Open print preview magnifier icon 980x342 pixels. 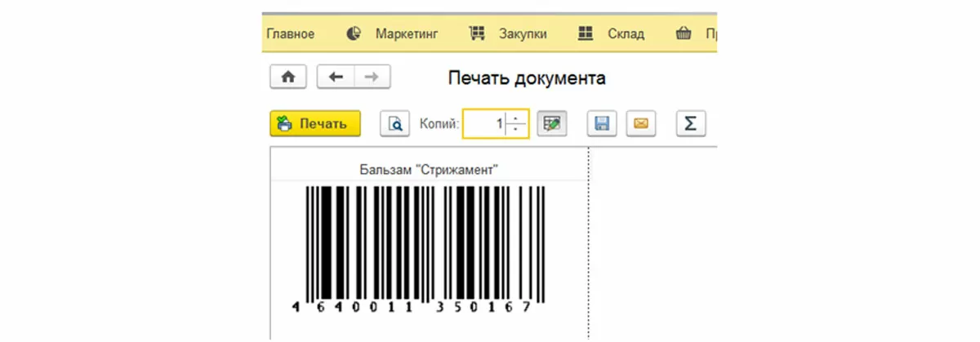click(x=394, y=124)
